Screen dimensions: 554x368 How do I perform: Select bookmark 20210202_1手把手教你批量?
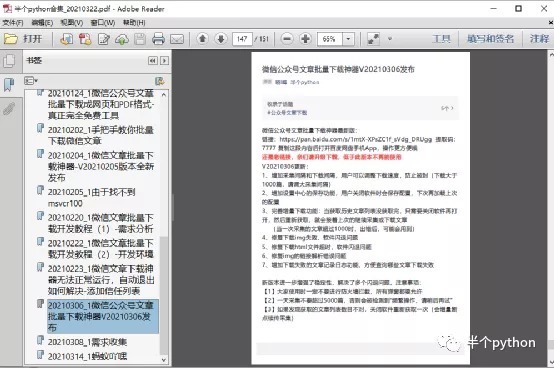[x=101, y=135]
